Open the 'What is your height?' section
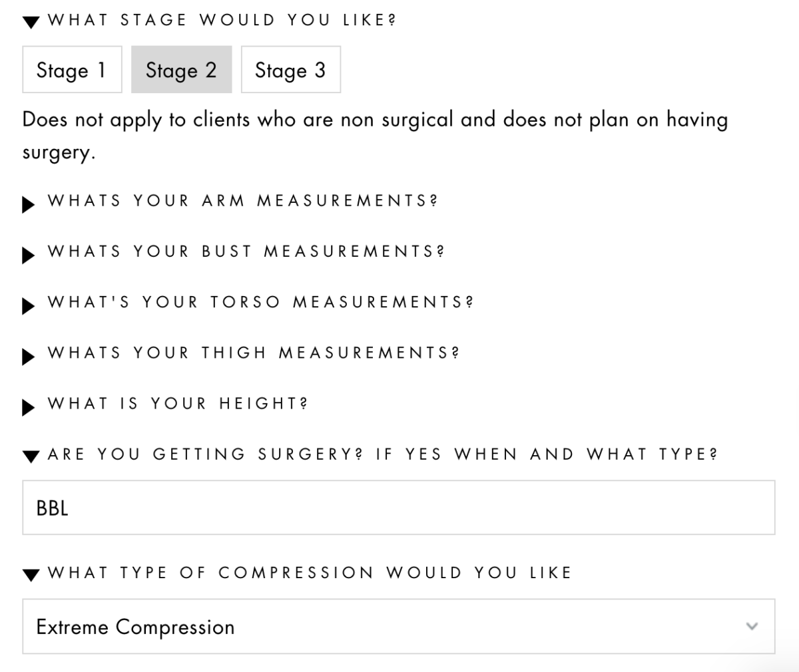 [x=177, y=403]
